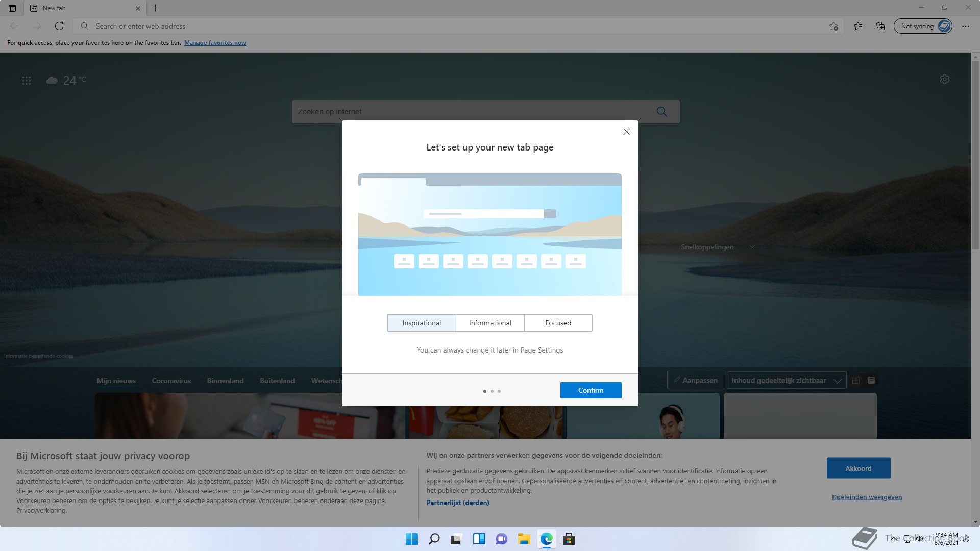Click the Akkoord button
980x551 pixels.
coord(859,468)
